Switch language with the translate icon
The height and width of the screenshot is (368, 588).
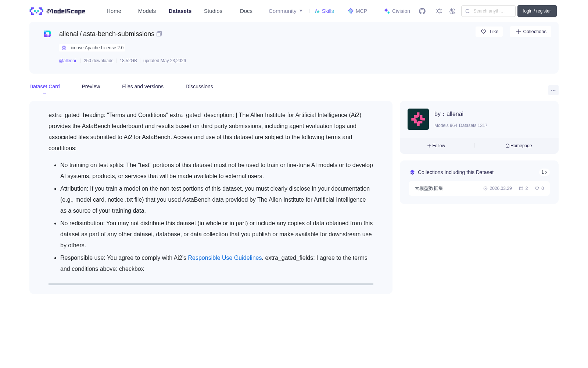(x=453, y=11)
